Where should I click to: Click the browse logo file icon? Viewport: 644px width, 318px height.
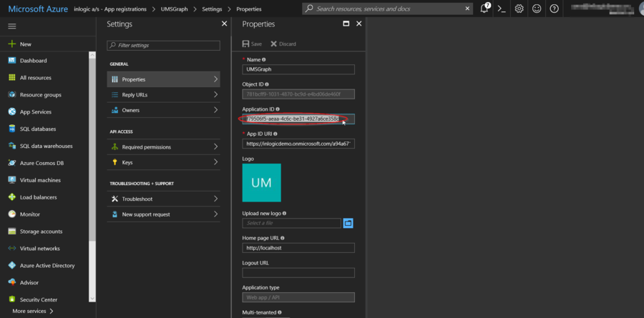coord(348,223)
